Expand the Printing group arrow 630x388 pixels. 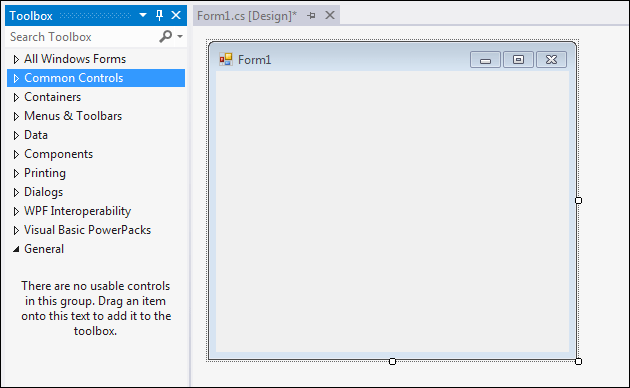[16, 173]
